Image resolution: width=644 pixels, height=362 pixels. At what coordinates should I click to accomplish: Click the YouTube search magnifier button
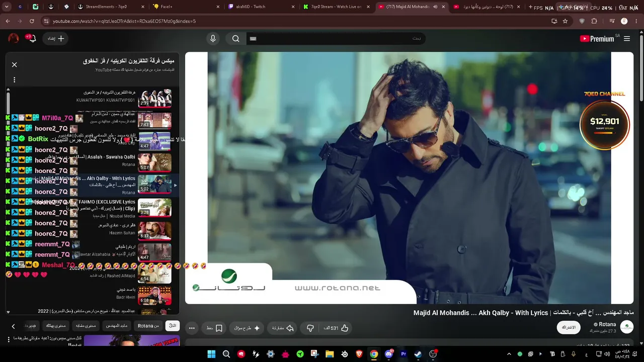pyautogui.click(x=235, y=39)
